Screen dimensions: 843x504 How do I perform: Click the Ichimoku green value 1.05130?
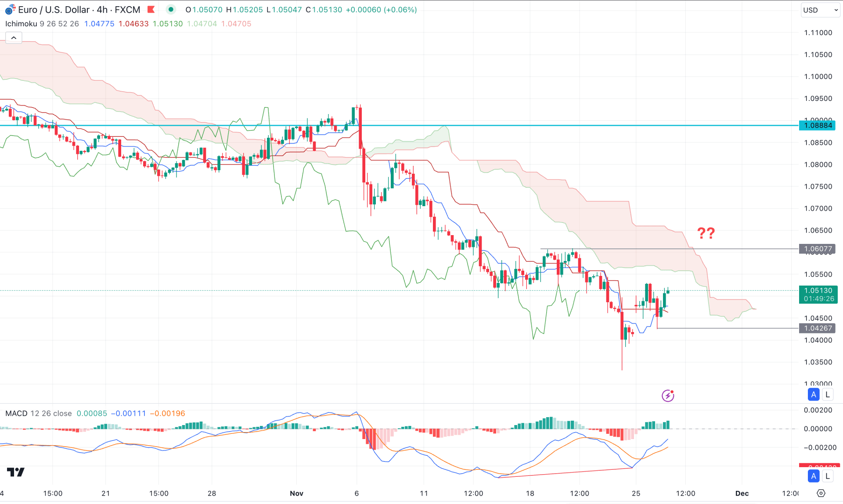point(168,24)
